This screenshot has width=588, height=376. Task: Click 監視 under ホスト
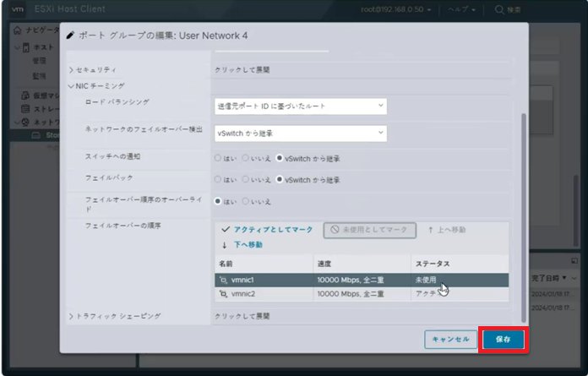point(39,76)
